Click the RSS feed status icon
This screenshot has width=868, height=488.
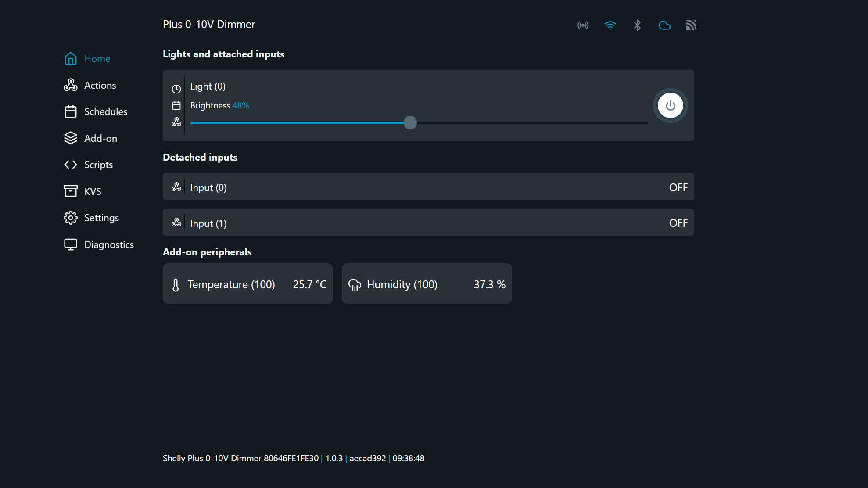(x=691, y=25)
